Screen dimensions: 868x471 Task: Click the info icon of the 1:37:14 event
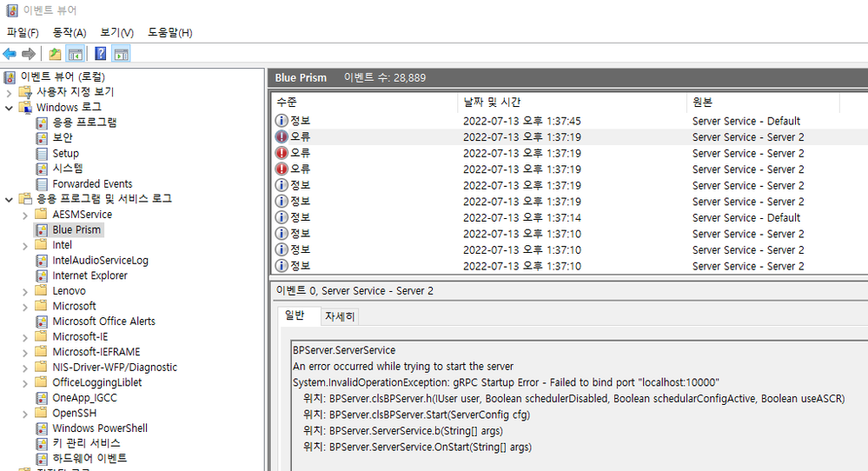tap(282, 217)
